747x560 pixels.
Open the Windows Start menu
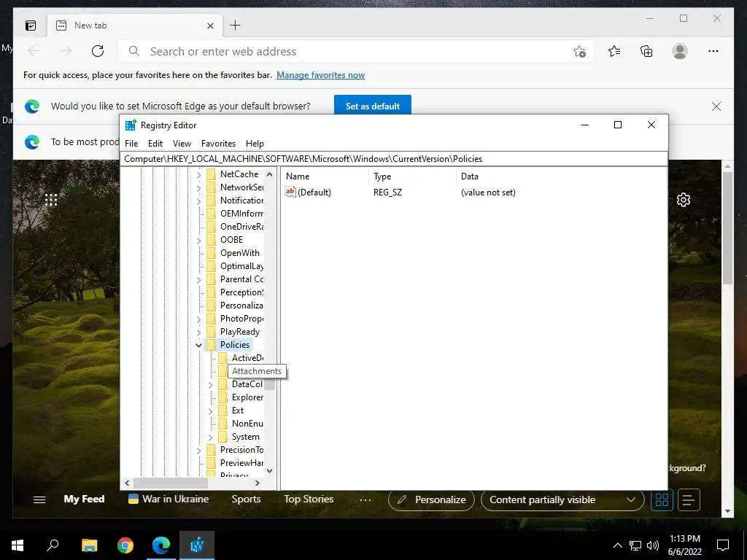click(x=18, y=545)
